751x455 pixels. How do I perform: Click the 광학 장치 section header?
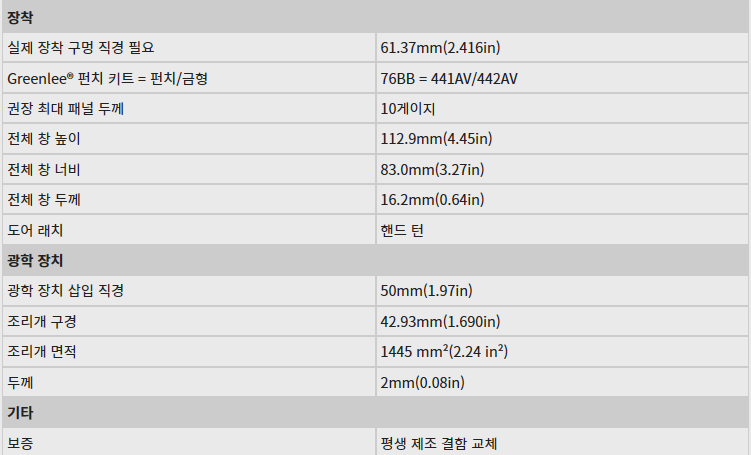(x=35, y=260)
